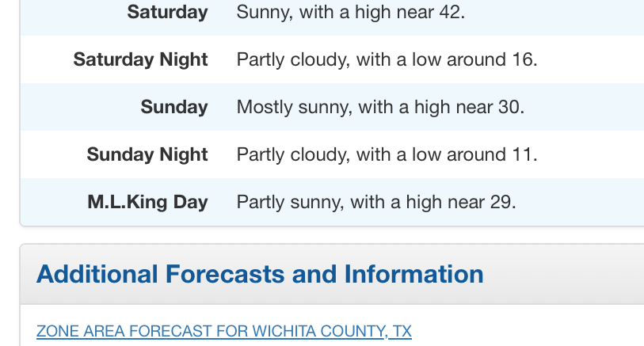Select the Sunday Night forecast label
Viewport: 644px width, 346px height.
tap(147, 154)
